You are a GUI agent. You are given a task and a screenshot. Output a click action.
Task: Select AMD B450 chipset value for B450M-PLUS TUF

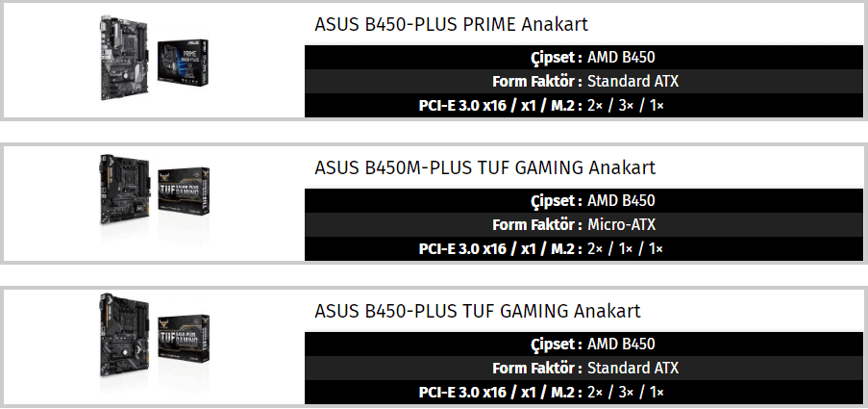[x=621, y=201]
